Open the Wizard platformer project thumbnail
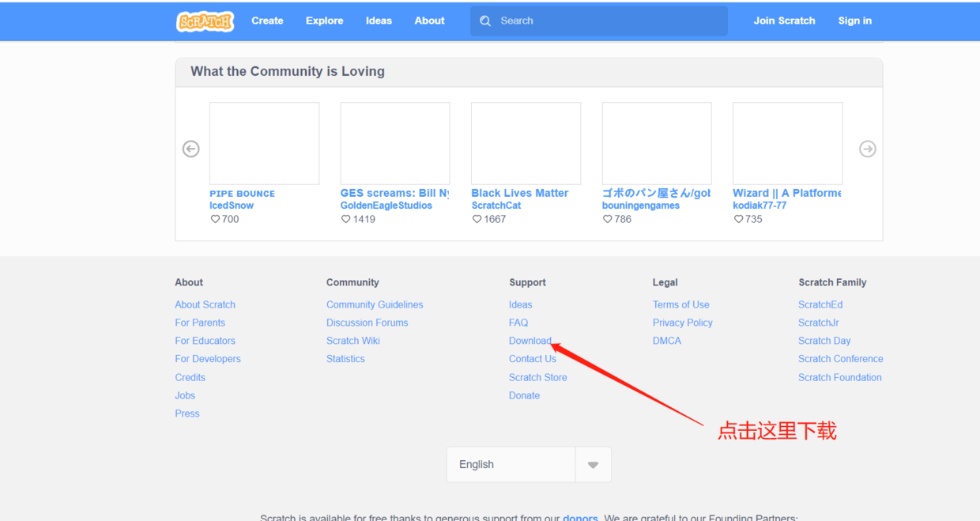The image size is (980, 521). click(787, 143)
